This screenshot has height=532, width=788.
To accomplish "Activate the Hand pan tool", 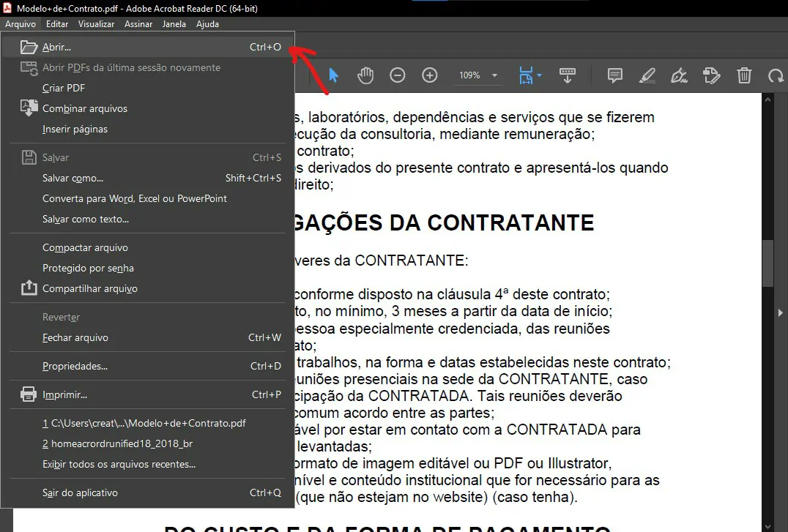I will (x=365, y=75).
